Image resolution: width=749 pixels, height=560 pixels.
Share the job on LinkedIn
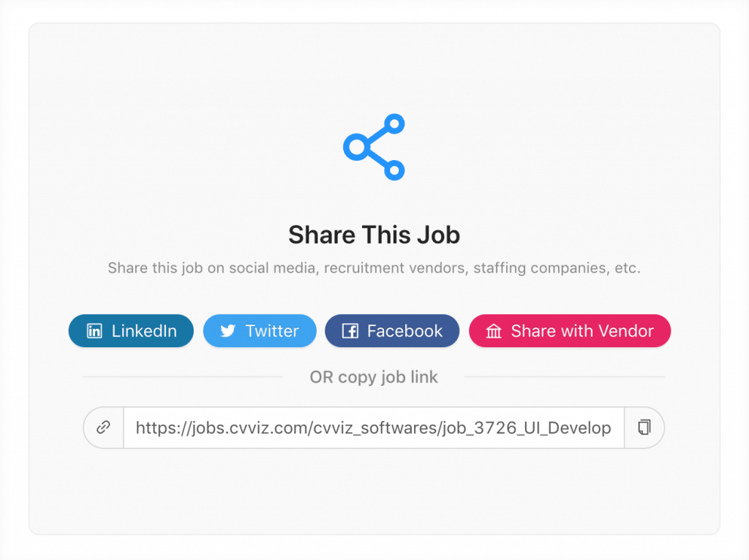[131, 331]
